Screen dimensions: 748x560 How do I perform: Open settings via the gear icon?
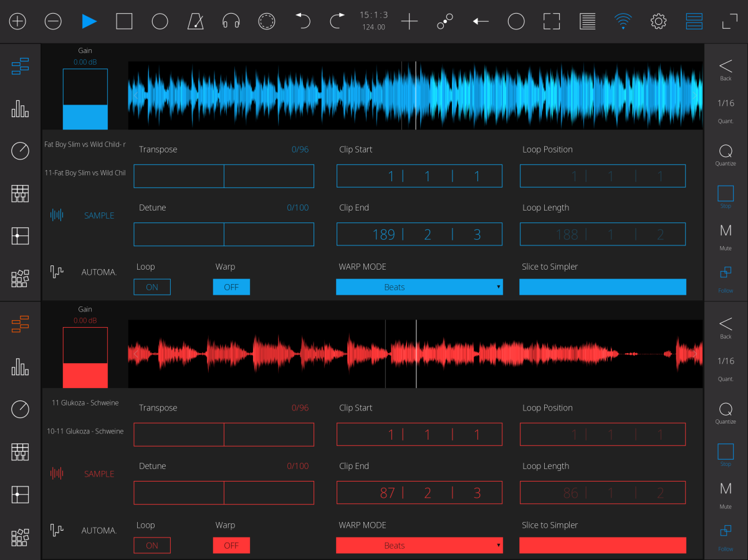click(658, 22)
